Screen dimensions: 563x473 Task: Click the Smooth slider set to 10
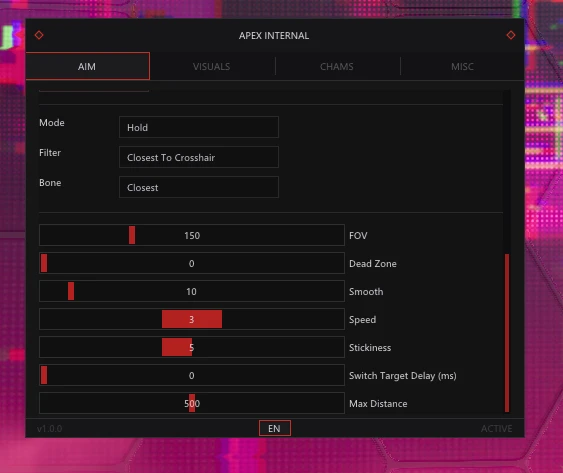(x=192, y=291)
